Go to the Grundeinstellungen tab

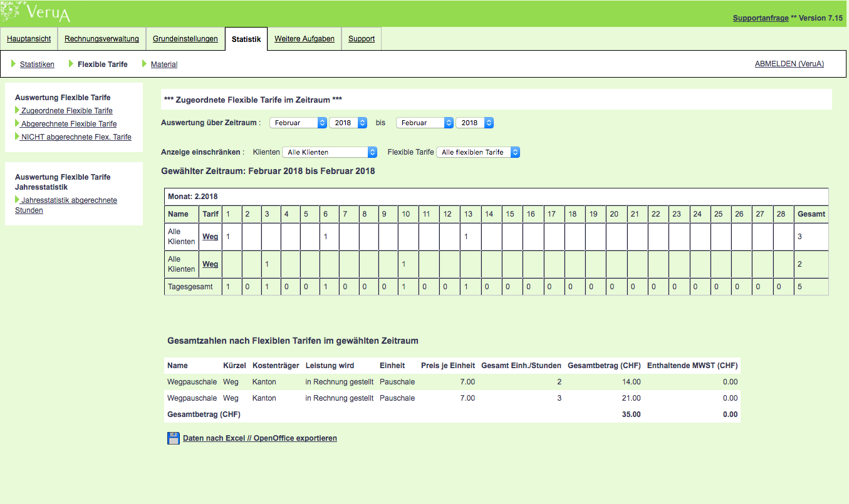coord(185,39)
